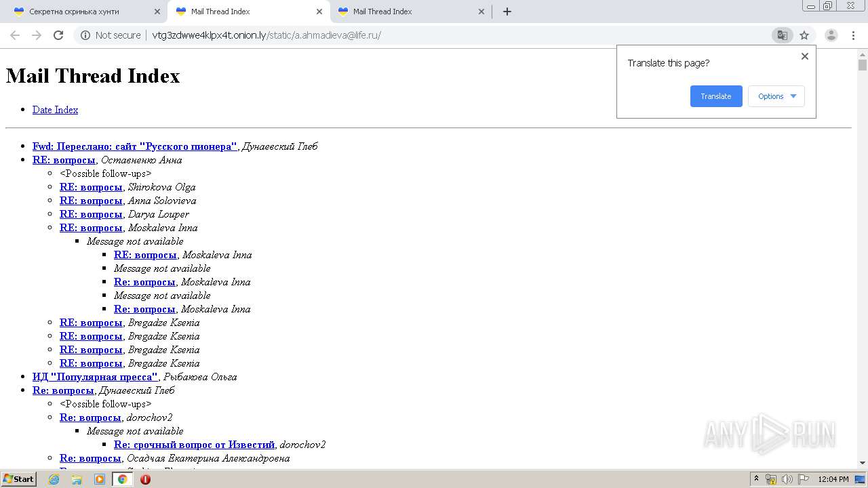Close the active Mail Thread Index tab
The image size is (868, 488).
(319, 12)
